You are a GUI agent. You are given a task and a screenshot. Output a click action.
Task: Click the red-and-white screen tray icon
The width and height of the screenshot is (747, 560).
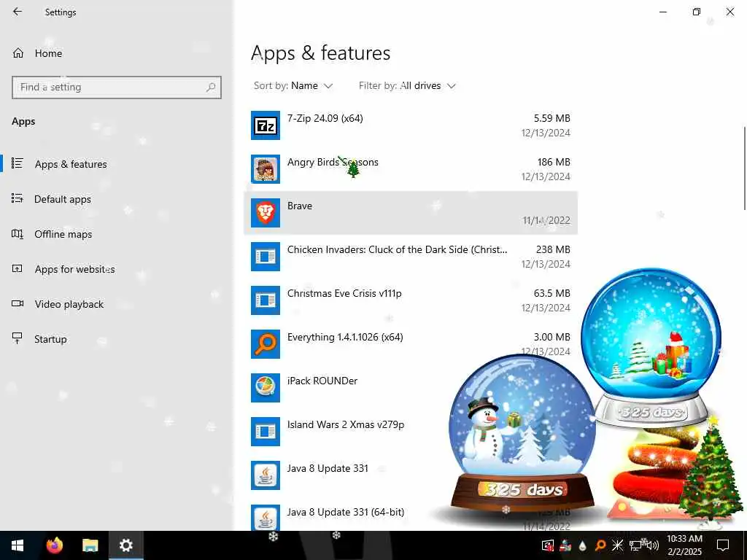point(548,545)
